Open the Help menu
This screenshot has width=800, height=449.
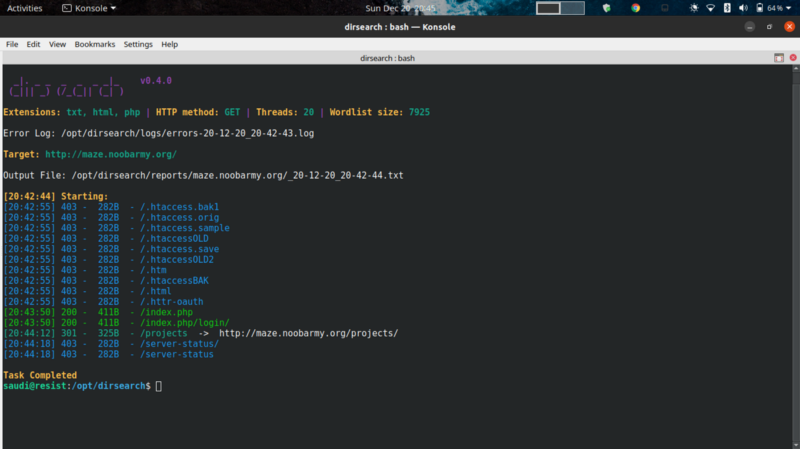click(169, 44)
